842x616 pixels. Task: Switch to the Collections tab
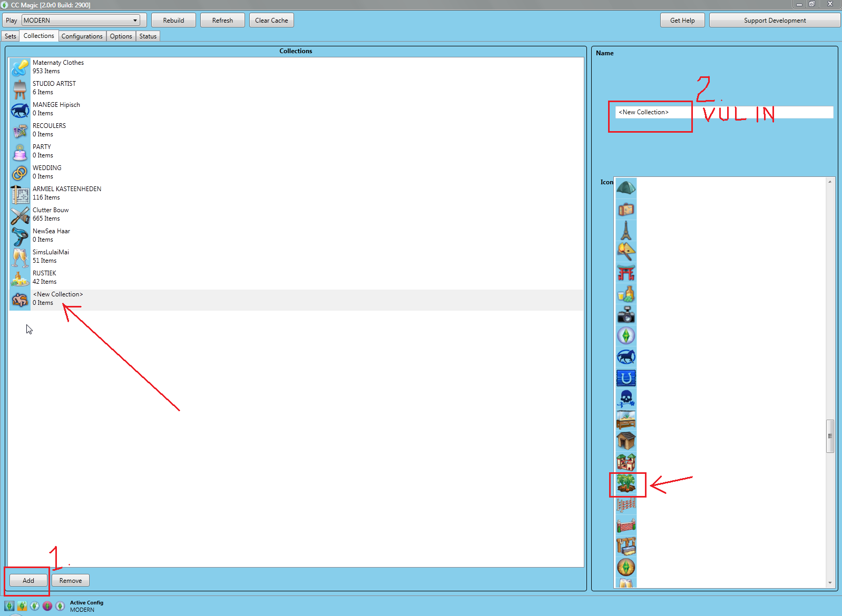[39, 36]
